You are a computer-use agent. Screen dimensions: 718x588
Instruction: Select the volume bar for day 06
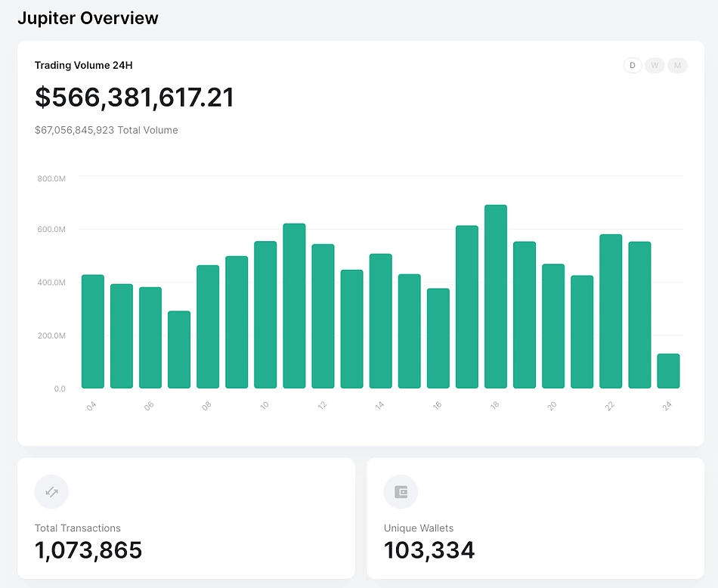tap(150, 338)
